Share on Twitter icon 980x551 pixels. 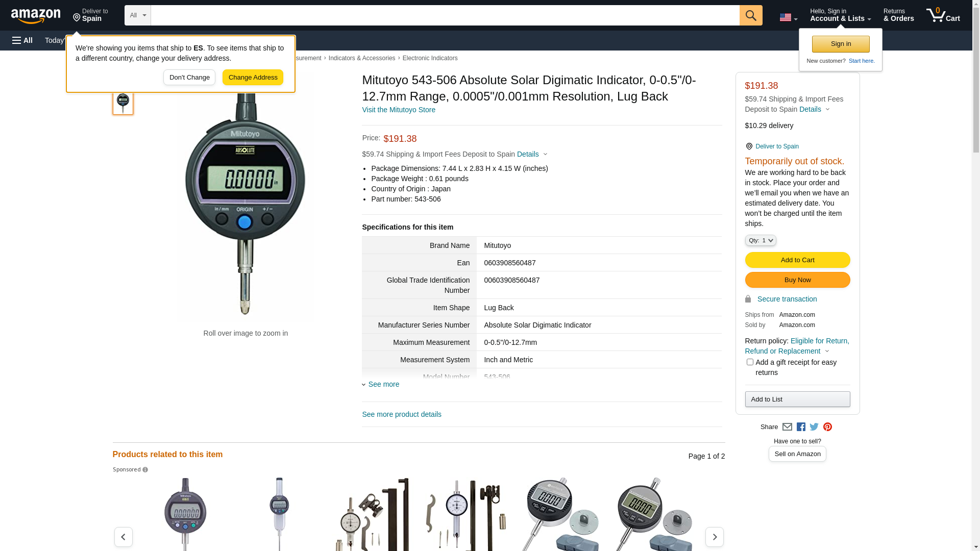click(x=814, y=427)
